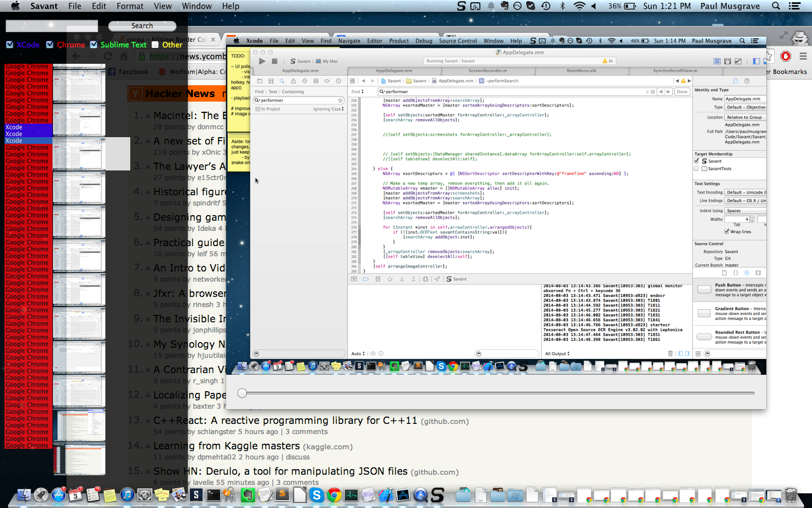Open the C++React reactive programming library link
The width and height of the screenshot is (812, 508).
285,421
